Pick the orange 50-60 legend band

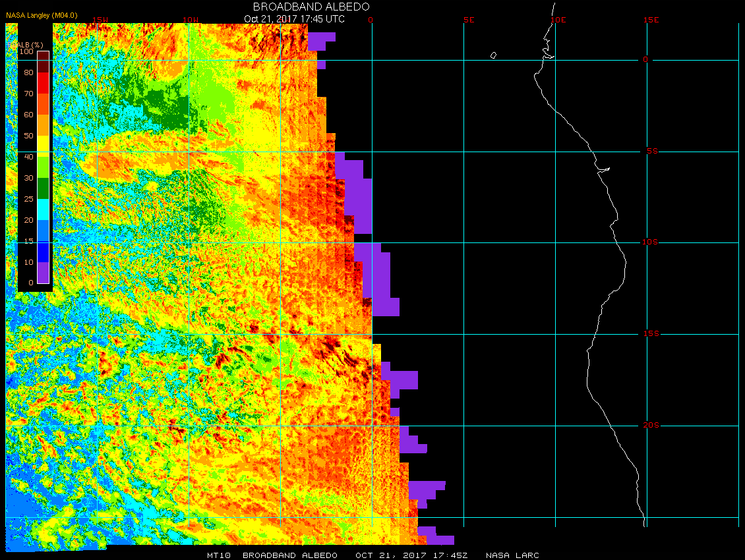tap(44, 125)
